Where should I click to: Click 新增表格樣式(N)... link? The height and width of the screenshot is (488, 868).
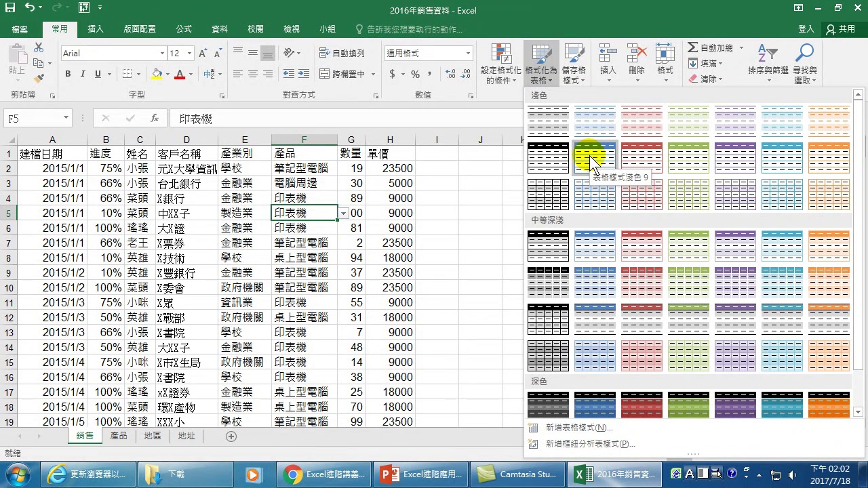579,428
